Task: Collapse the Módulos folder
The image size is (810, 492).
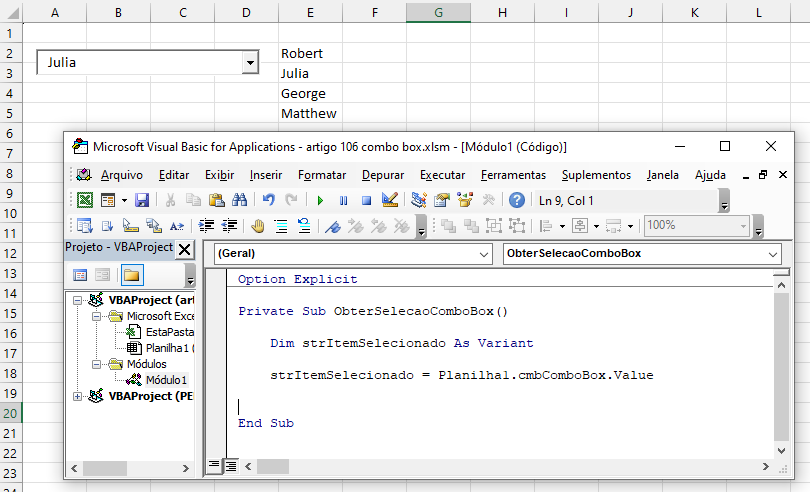Action: pyautogui.click(x=96, y=364)
